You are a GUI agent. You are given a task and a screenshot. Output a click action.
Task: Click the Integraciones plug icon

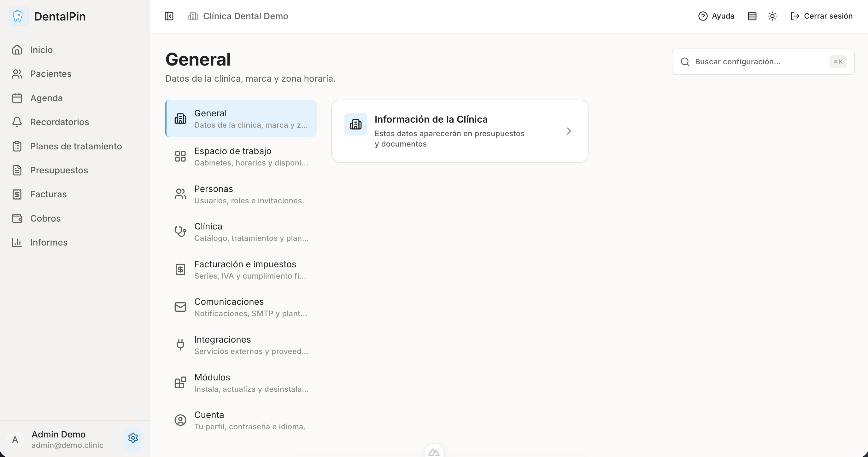pyautogui.click(x=180, y=344)
